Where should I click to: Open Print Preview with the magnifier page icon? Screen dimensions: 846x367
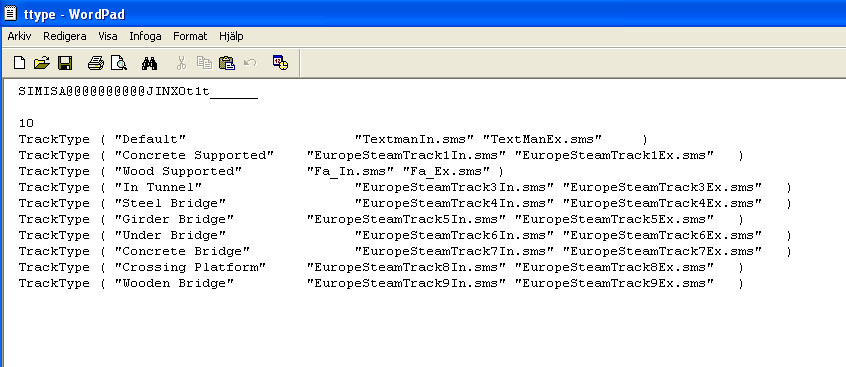tap(119, 63)
